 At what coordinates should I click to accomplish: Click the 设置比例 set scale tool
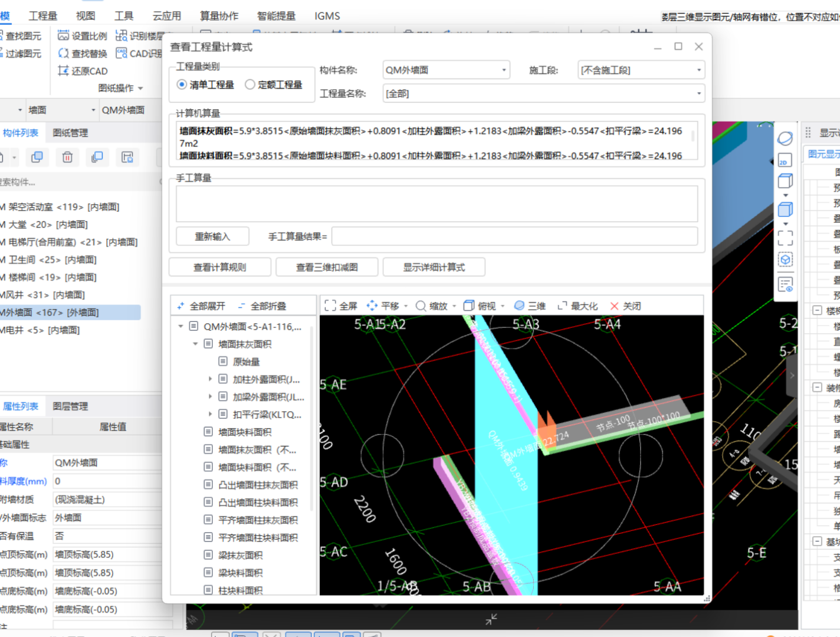click(83, 36)
